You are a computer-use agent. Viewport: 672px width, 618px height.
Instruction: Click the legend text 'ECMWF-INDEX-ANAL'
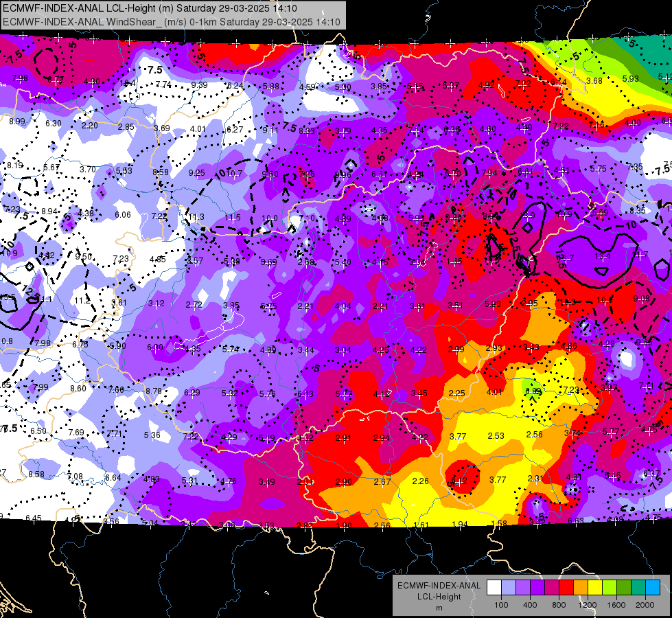point(439,586)
